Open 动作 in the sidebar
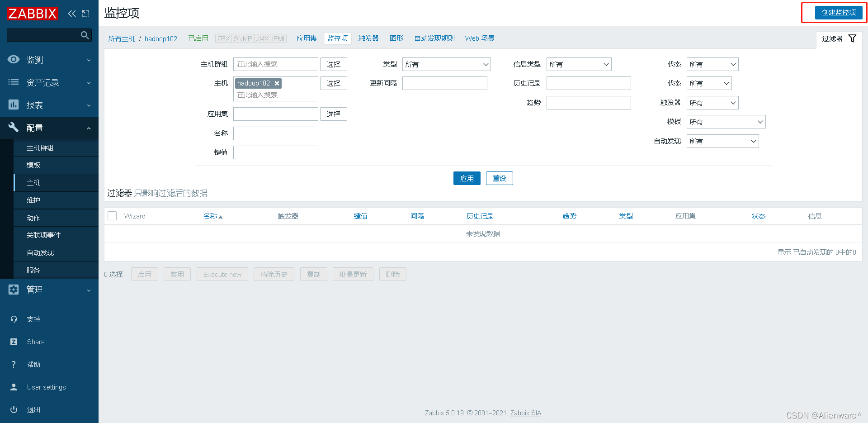This screenshot has height=423, width=868. (56, 218)
